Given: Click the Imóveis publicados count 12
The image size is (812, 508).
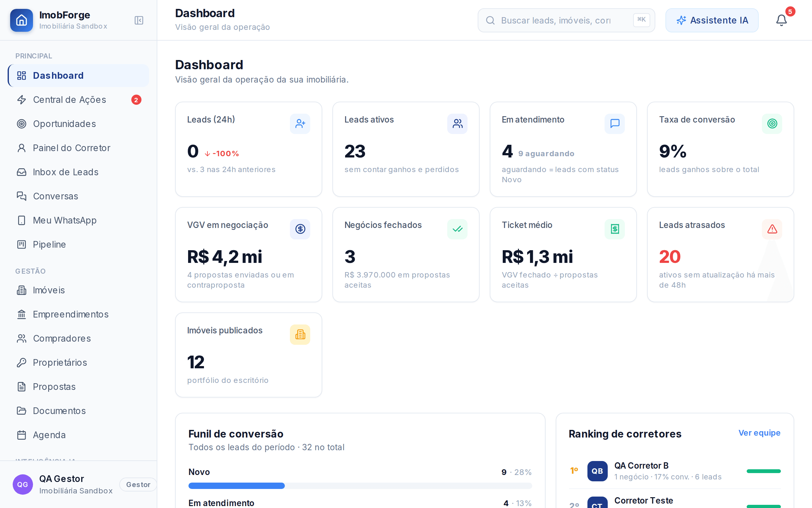Looking at the screenshot, I should click(x=196, y=362).
